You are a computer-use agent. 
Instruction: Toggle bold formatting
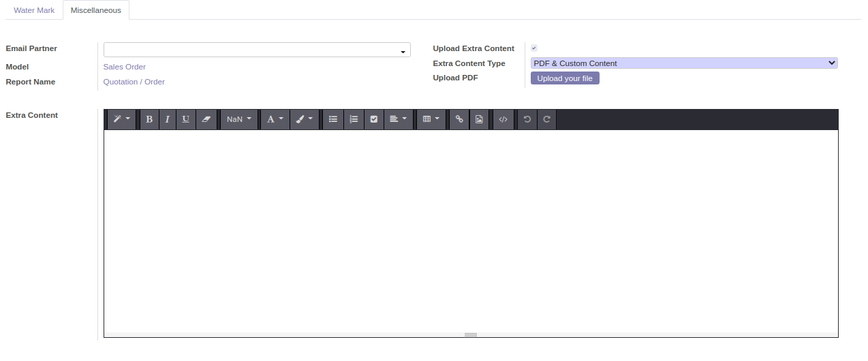tap(149, 119)
